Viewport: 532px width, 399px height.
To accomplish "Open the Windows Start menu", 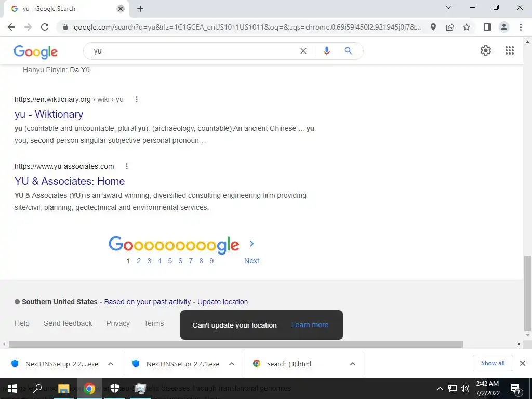I will click(12, 389).
